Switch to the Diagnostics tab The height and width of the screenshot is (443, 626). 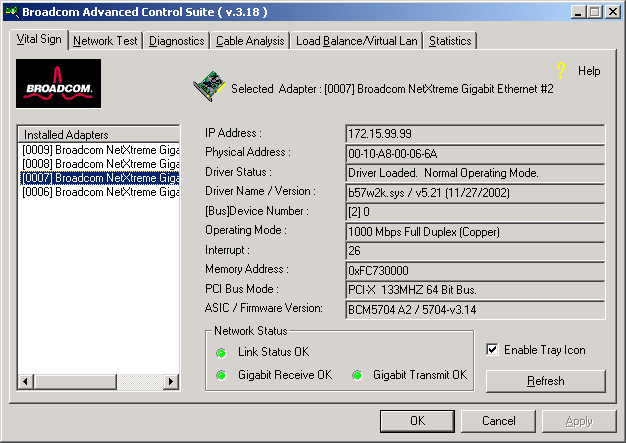[x=177, y=41]
